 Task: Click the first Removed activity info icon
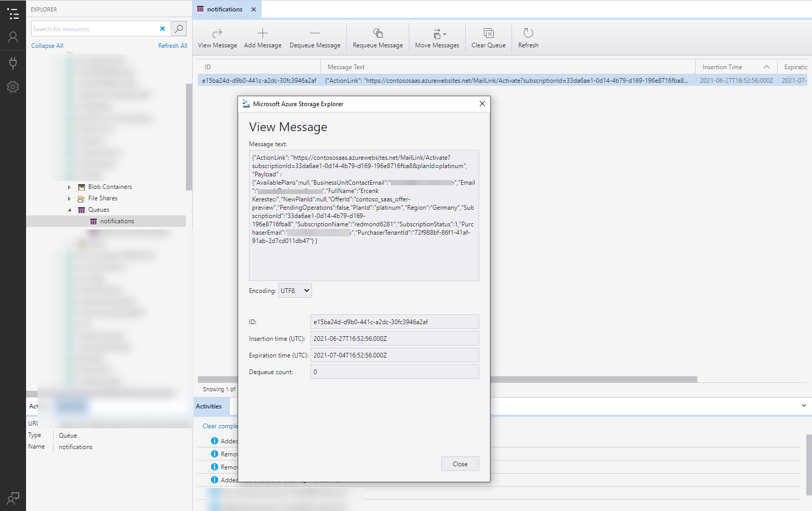214,454
